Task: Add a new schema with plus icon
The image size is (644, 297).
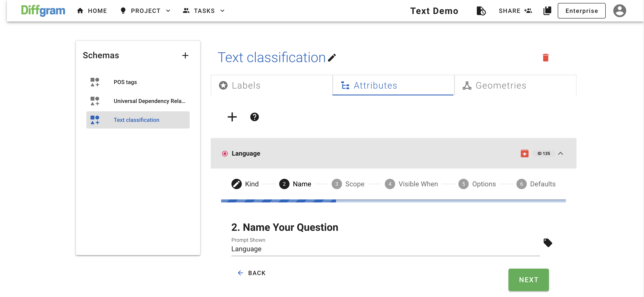Action: (x=185, y=55)
